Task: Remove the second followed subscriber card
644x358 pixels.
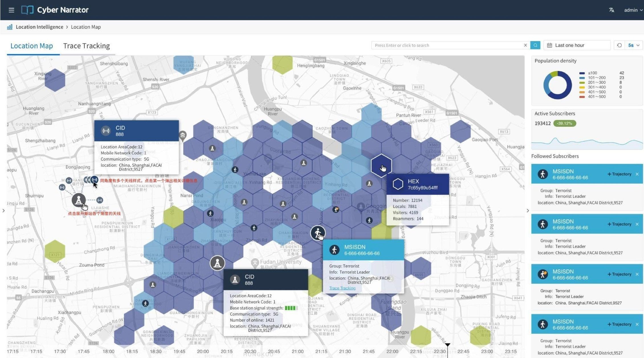Action: point(637,224)
